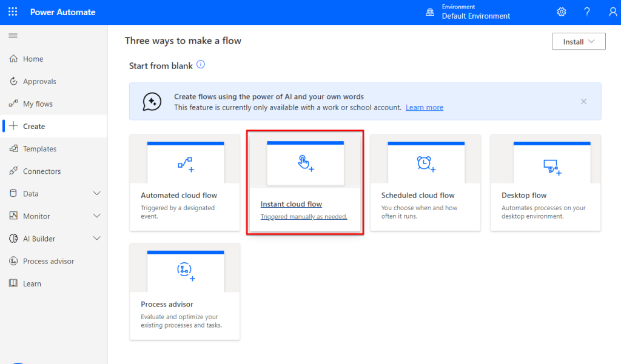
Task: Open Settings gear in the header
Action: tap(561, 12)
